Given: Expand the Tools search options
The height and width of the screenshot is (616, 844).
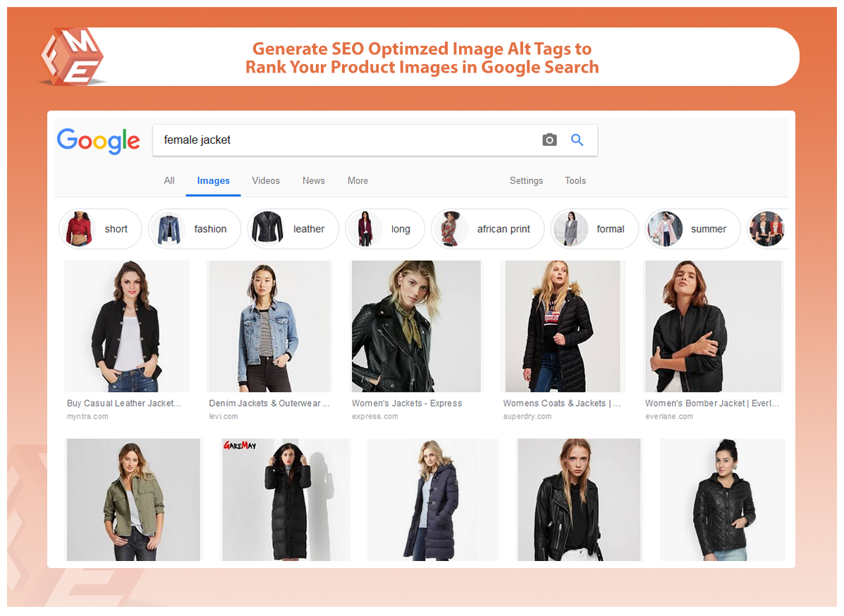Looking at the screenshot, I should [x=575, y=181].
